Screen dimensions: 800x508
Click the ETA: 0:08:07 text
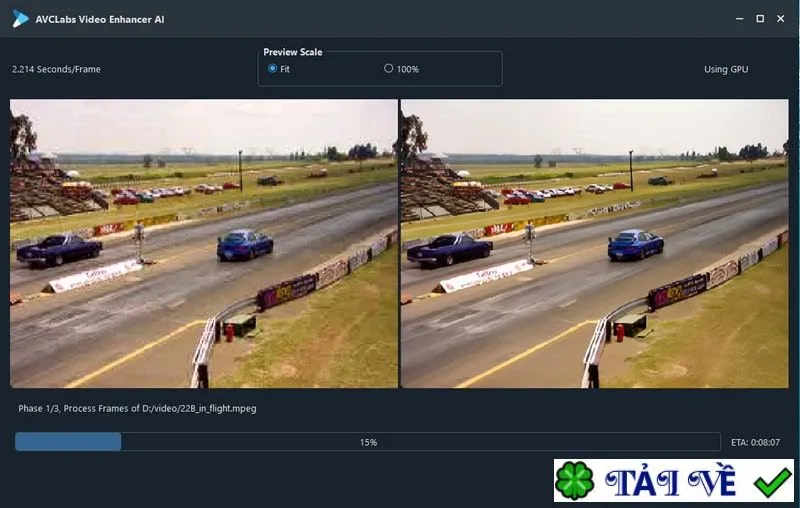[x=755, y=442]
